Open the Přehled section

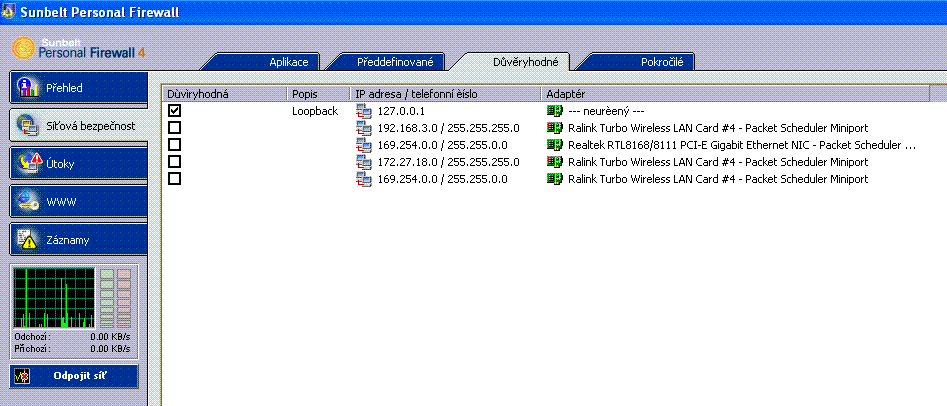[79, 88]
